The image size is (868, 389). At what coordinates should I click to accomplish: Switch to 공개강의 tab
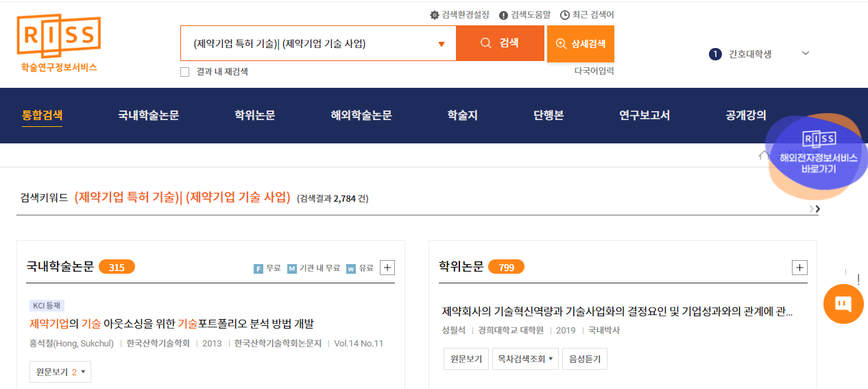click(746, 115)
